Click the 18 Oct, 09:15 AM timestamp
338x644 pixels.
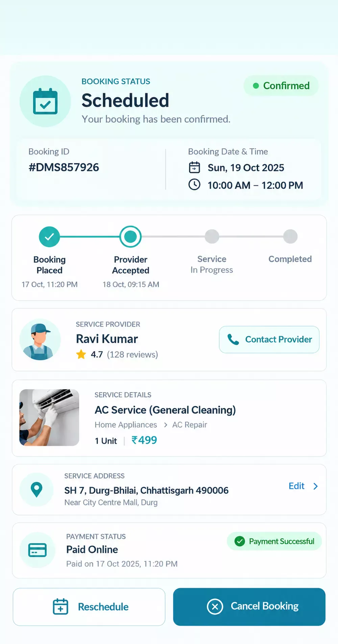131,284
